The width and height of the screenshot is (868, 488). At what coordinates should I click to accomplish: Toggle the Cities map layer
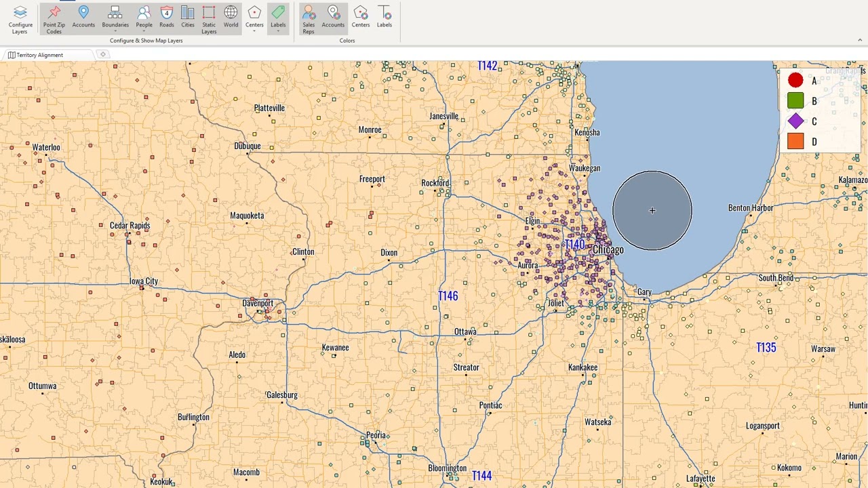(x=188, y=18)
